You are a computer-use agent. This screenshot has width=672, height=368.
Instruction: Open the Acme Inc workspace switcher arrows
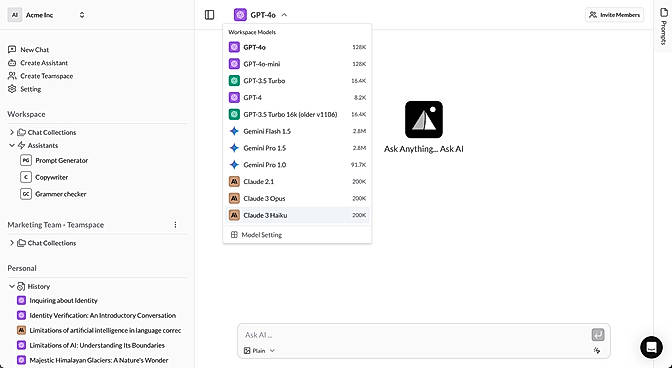pos(82,15)
